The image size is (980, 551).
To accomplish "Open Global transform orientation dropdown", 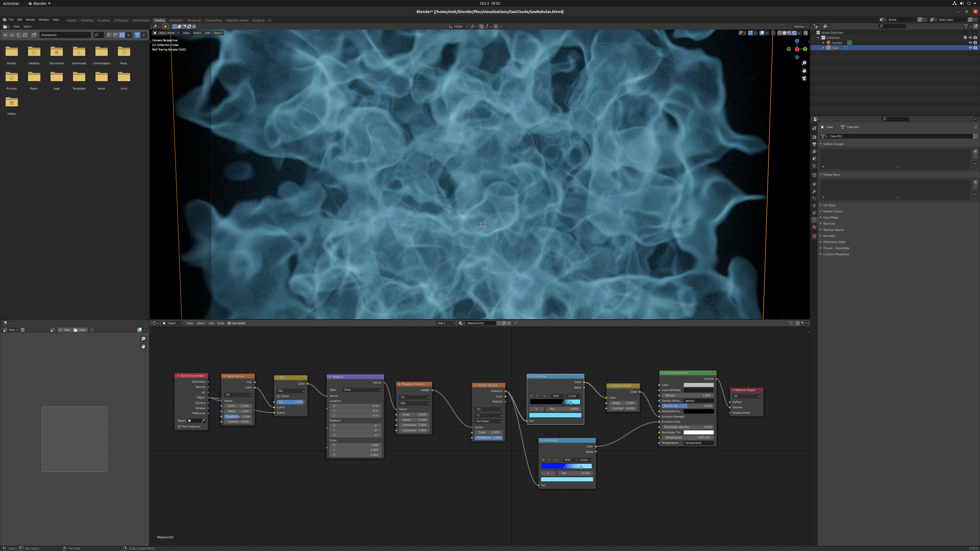I will [x=458, y=27].
